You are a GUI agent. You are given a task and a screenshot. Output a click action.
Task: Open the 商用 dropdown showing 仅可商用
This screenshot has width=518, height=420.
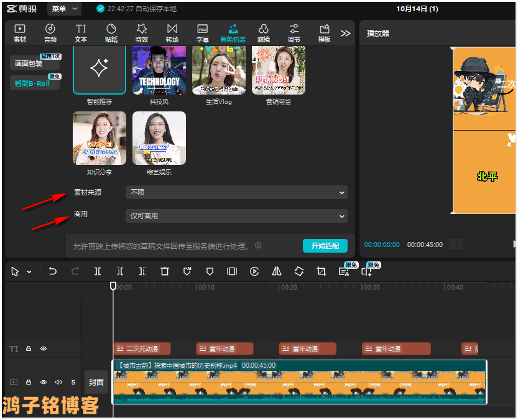coord(236,216)
